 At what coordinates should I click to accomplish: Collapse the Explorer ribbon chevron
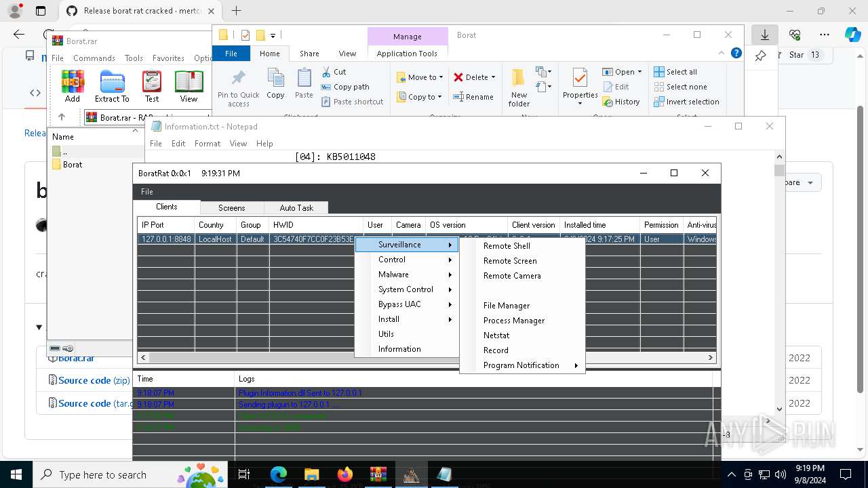(722, 53)
